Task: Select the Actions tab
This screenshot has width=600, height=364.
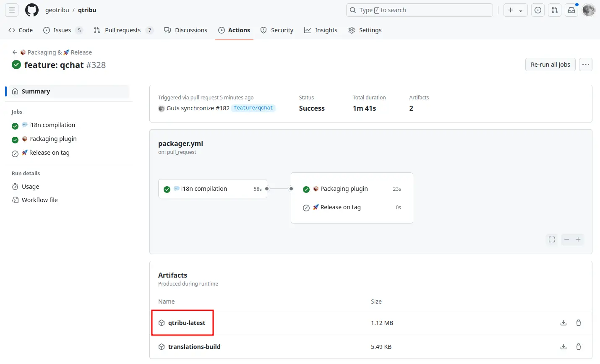Action: tap(234, 30)
